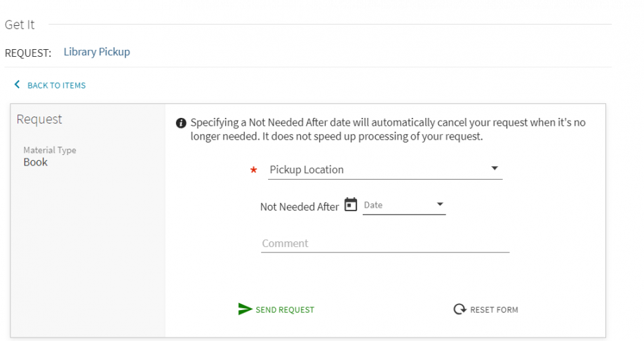Select the Not Needed After label

pyautogui.click(x=300, y=207)
